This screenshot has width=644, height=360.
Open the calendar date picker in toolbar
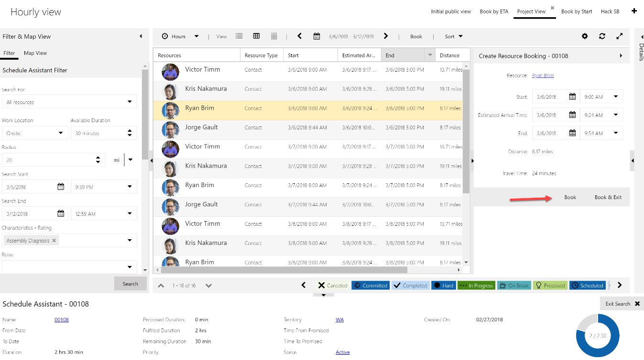coord(316,36)
